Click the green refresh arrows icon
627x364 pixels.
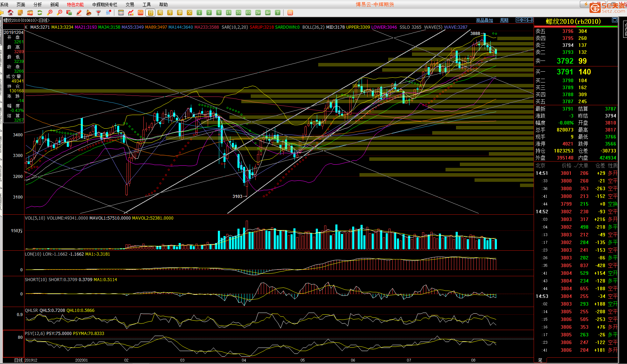coord(40,13)
